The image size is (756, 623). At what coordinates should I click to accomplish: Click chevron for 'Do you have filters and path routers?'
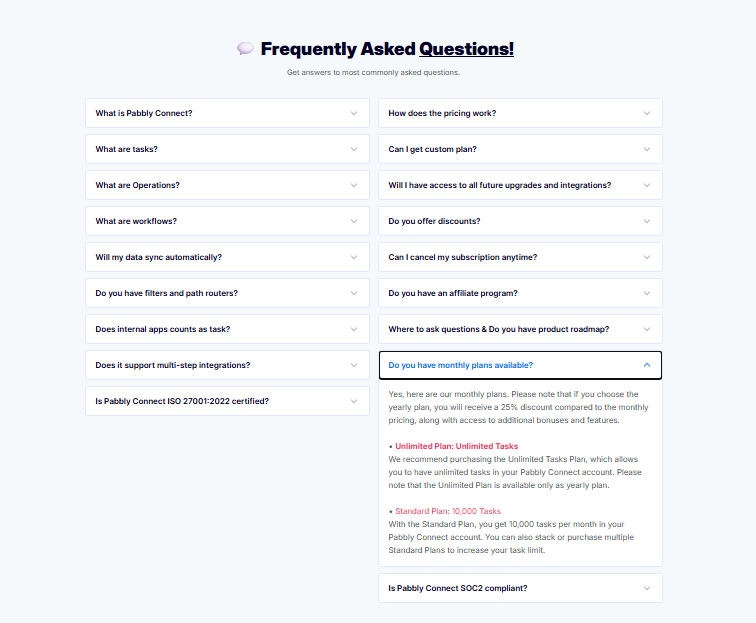354,293
